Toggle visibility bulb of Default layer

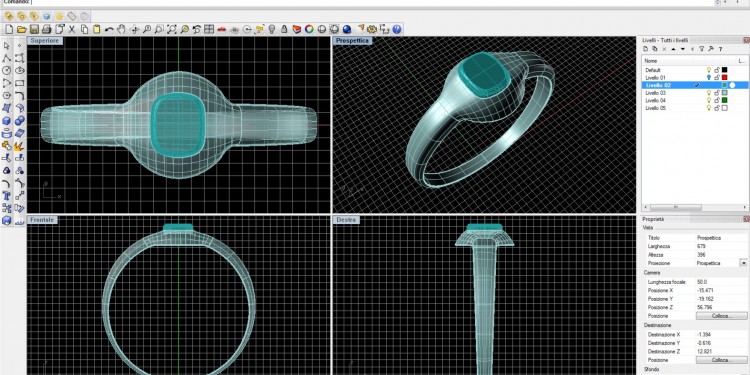point(709,70)
